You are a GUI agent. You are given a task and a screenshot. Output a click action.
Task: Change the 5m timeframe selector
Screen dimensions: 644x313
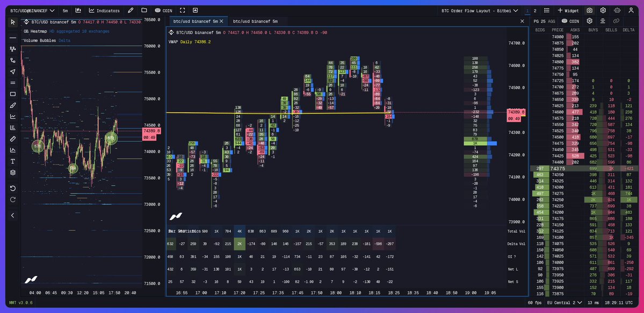pyautogui.click(x=66, y=10)
